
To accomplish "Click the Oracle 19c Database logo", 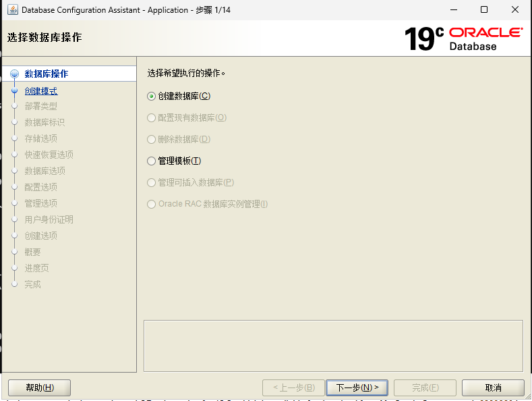I will tap(463, 38).
